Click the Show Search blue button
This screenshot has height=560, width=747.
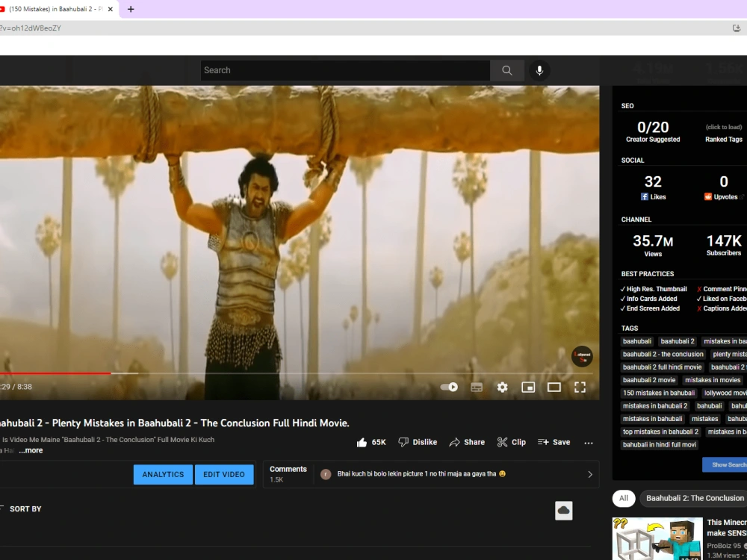click(725, 464)
